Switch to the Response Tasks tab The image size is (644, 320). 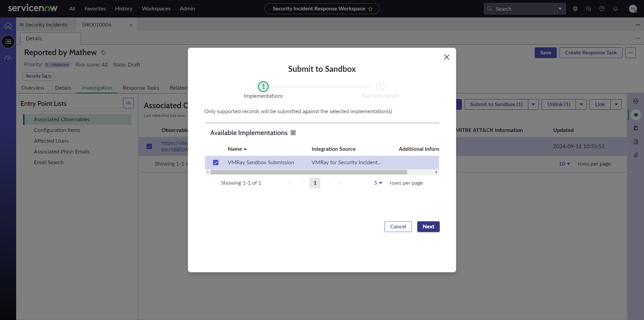[141, 88]
